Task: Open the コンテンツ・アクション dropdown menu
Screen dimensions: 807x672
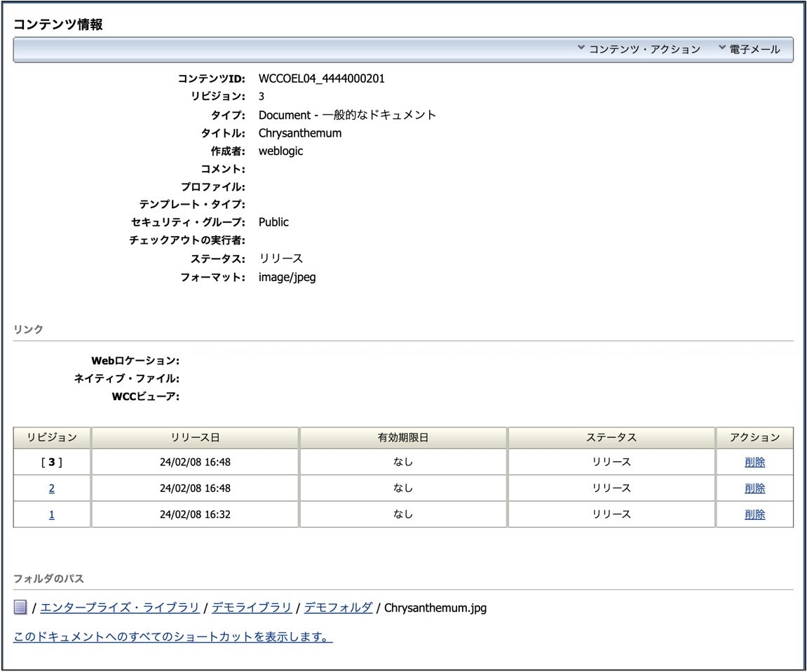Action: click(639, 49)
